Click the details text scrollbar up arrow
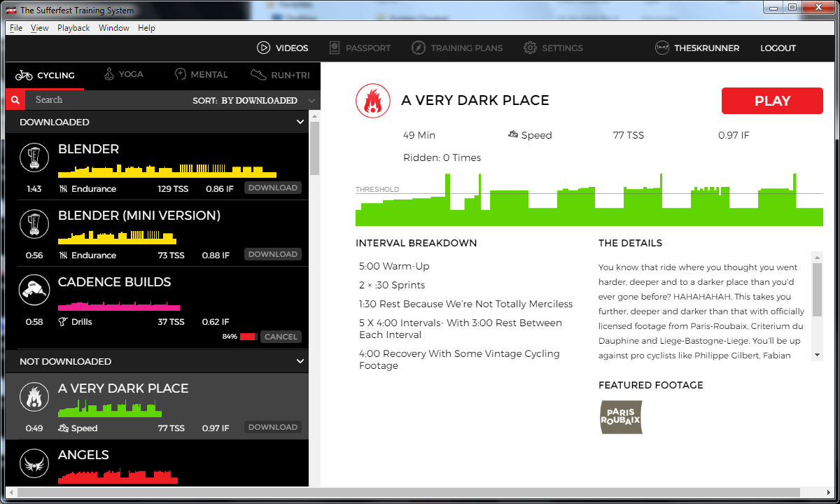Screen dimensions: 840x504 click(817, 257)
